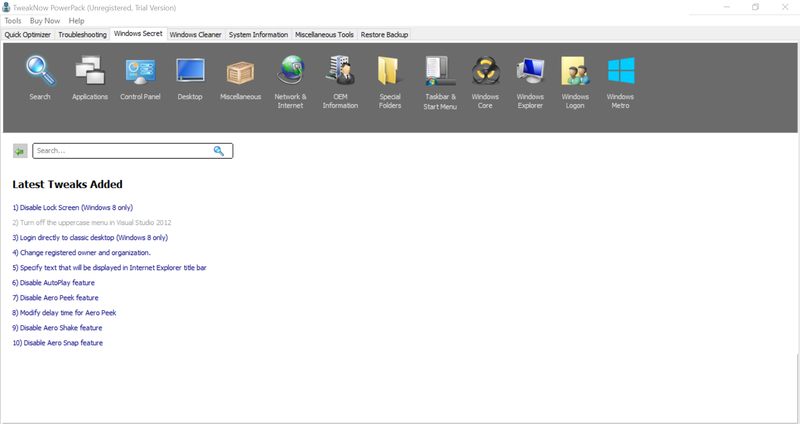
Task: Click the magnifier icon in search box
Action: click(219, 151)
